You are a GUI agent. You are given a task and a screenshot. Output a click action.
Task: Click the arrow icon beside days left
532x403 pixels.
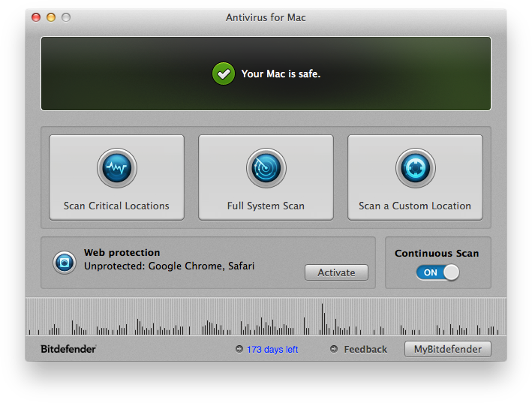239,349
